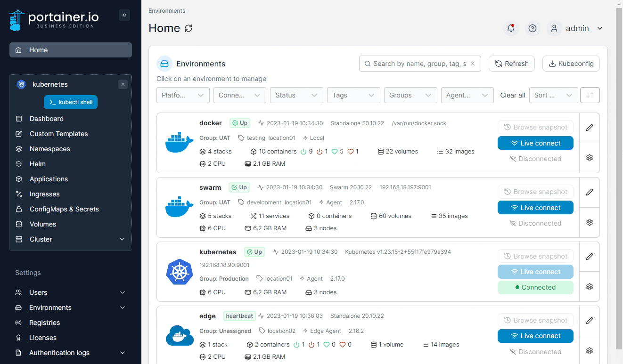Collapse the sidebar with double-chevron icon
Screen dimensions: 623x364
[x=124, y=15]
